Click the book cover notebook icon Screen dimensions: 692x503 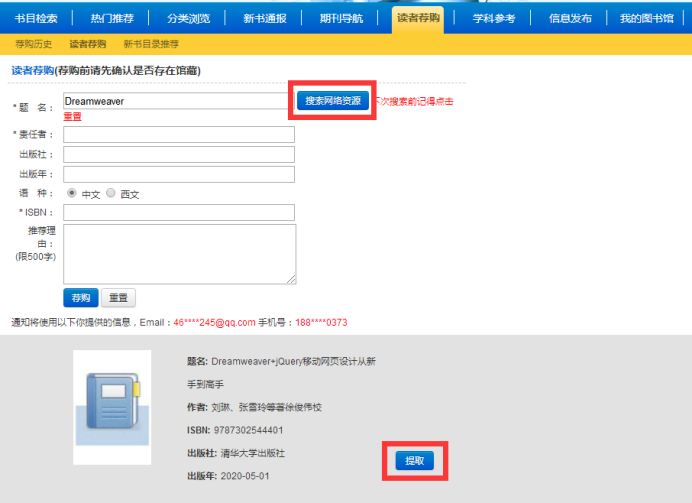(x=112, y=406)
